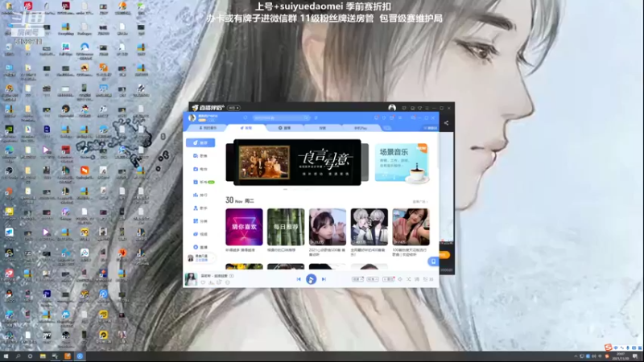Image resolution: width=644 pixels, height=362 pixels.
Task: Open the taskbar clock and date
Action: point(621,356)
